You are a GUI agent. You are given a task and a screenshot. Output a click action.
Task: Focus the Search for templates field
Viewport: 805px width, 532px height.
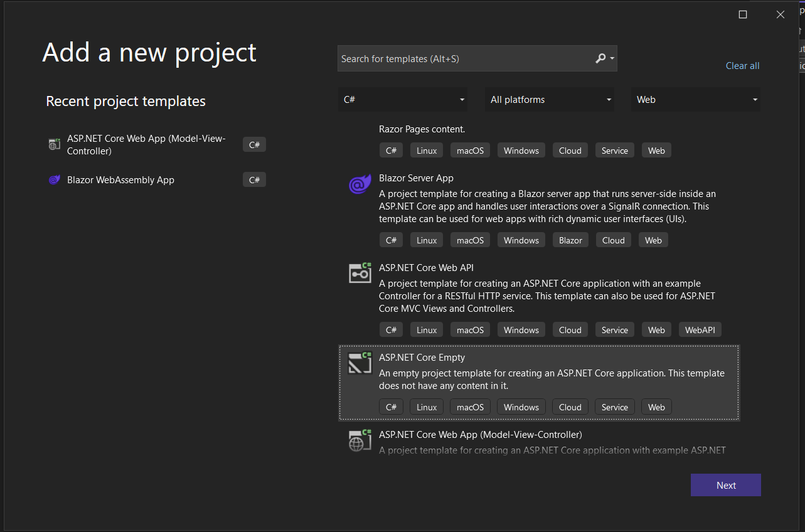(x=464, y=58)
